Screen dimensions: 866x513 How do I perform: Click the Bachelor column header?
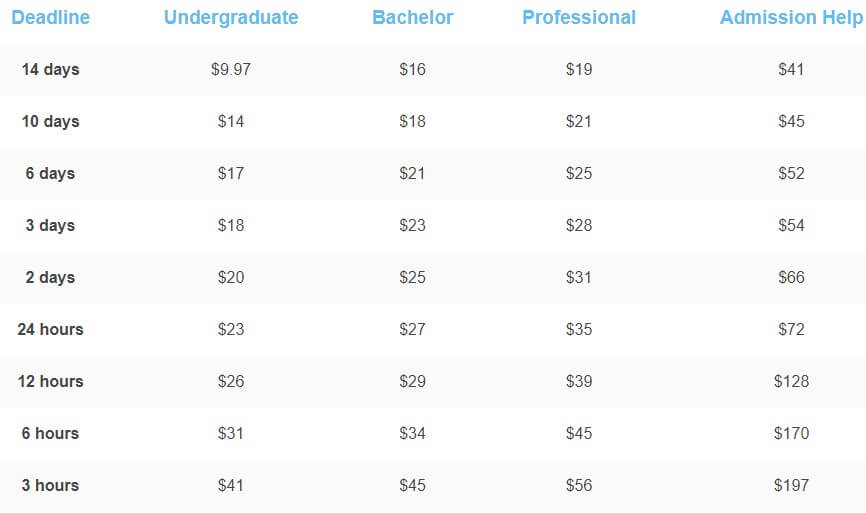coord(413,18)
